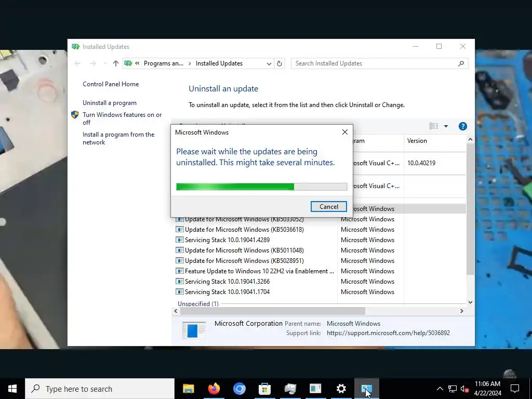Click the update thumbnail in details pane
Image resolution: width=532 pixels, height=399 pixels.
click(x=194, y=330)
